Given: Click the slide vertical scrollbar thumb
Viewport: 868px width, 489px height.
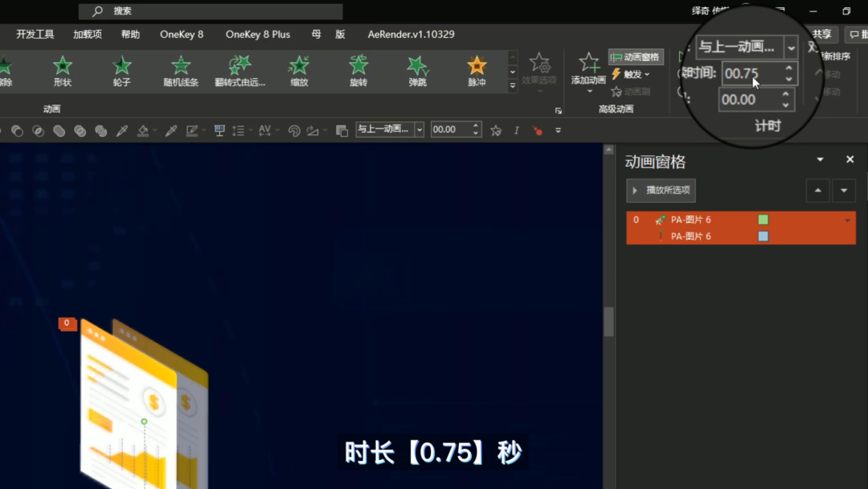Looking at the screenshot, I should tap(609, 322).
